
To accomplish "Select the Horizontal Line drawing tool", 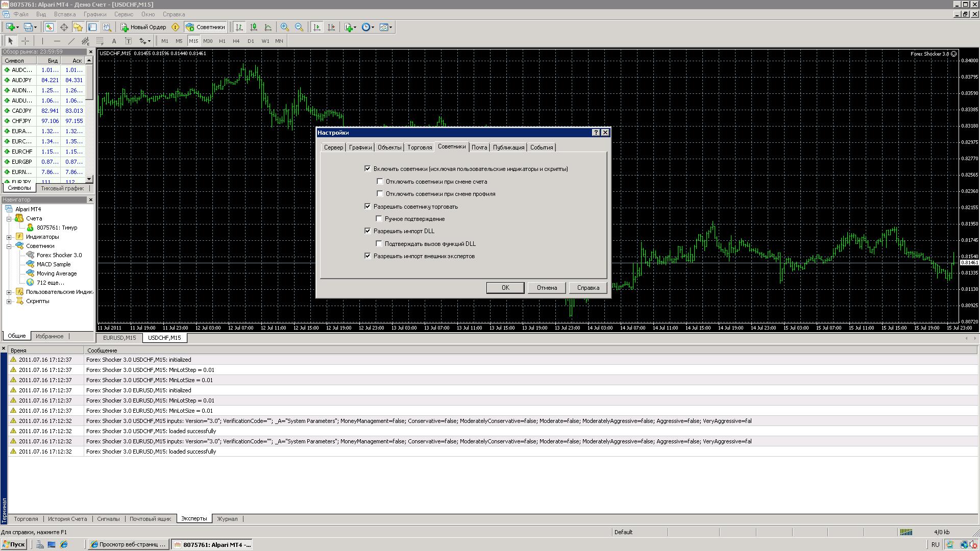I will [57, 41].
